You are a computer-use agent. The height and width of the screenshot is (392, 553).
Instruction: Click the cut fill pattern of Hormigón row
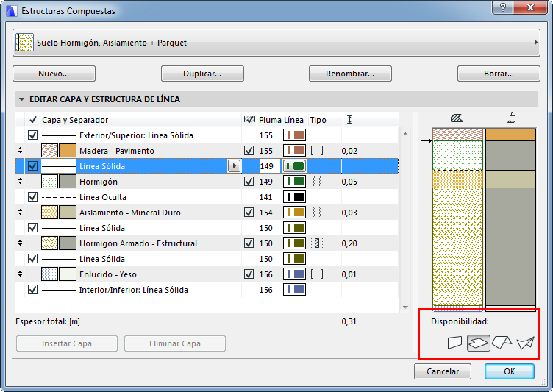pyautogui.click(x=49, y=182)
